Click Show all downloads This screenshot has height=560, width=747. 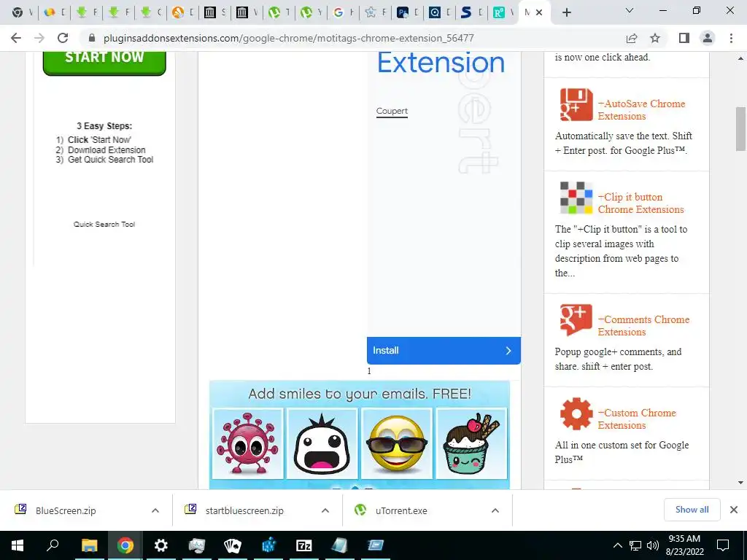point(692,510)
